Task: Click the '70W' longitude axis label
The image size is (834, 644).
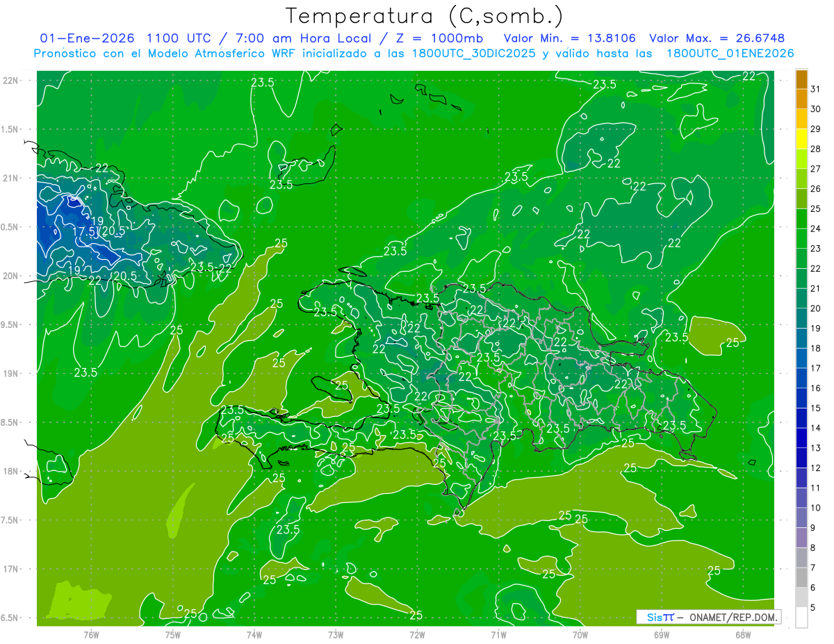Action: [x=580, y=634]
